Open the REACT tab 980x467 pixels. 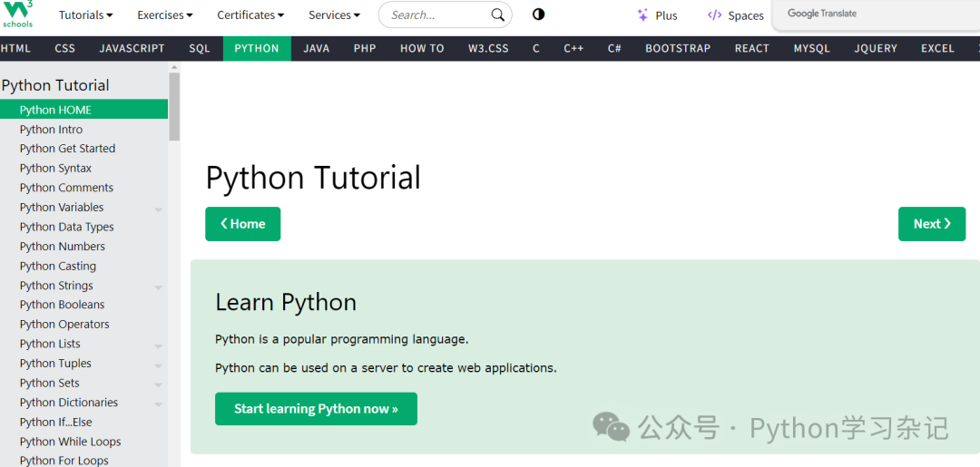[x=752, y=48]
